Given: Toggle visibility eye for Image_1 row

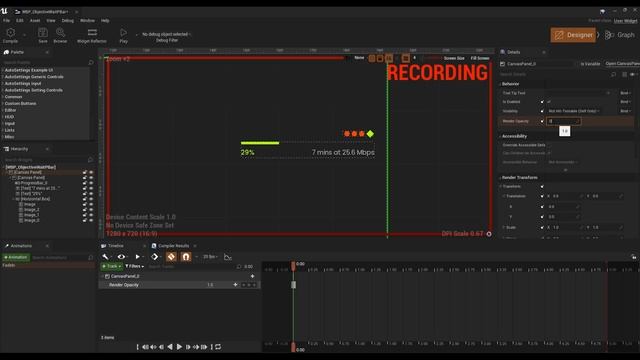Looking at the screenshot, I should pos(91,215).
